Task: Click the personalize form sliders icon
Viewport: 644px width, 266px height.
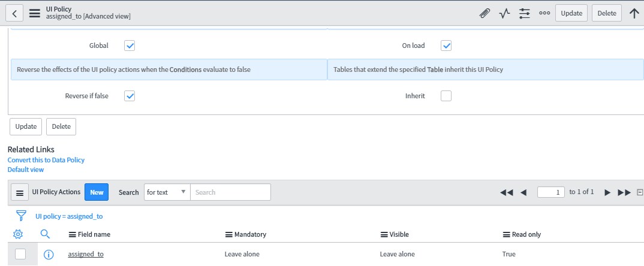Action: tap(525, 13)
